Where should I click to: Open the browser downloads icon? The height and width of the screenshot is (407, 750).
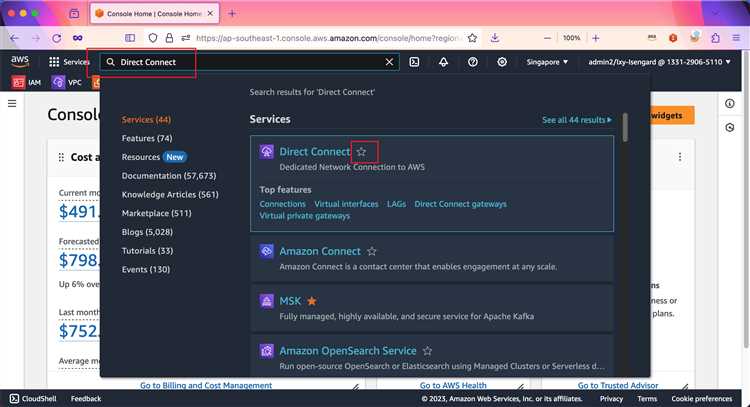pos(495,38)
